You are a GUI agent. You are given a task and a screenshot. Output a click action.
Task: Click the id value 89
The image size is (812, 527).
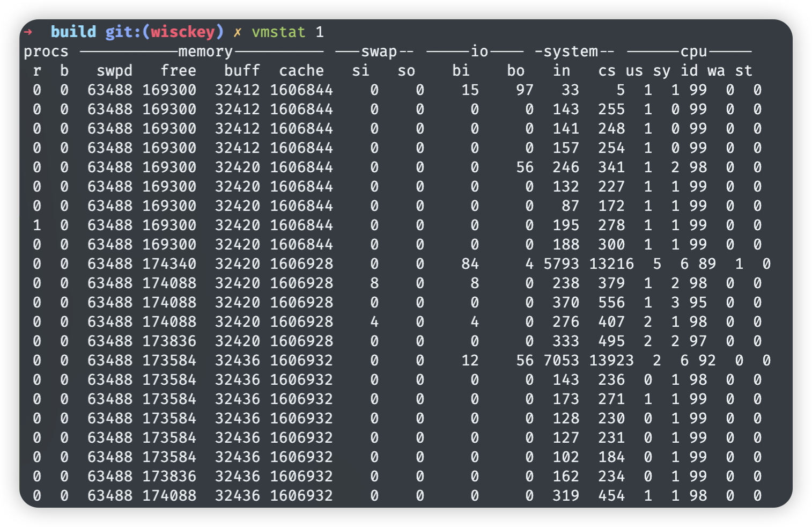[707, 264]
